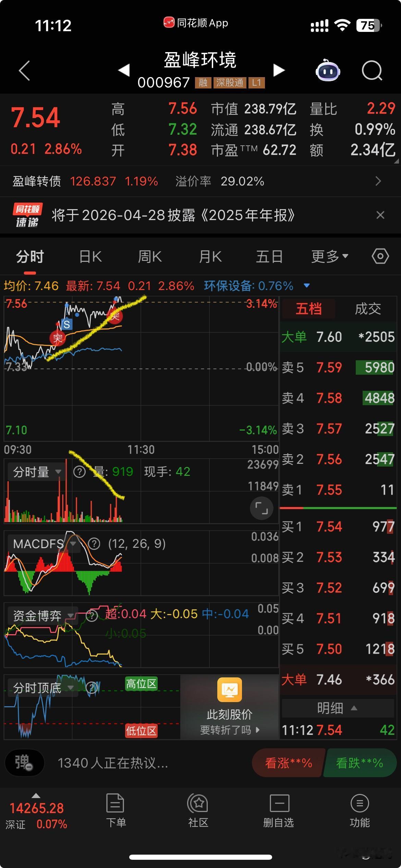
Task: Open 1340人正在热议 discussion
Action: (113, 763)
